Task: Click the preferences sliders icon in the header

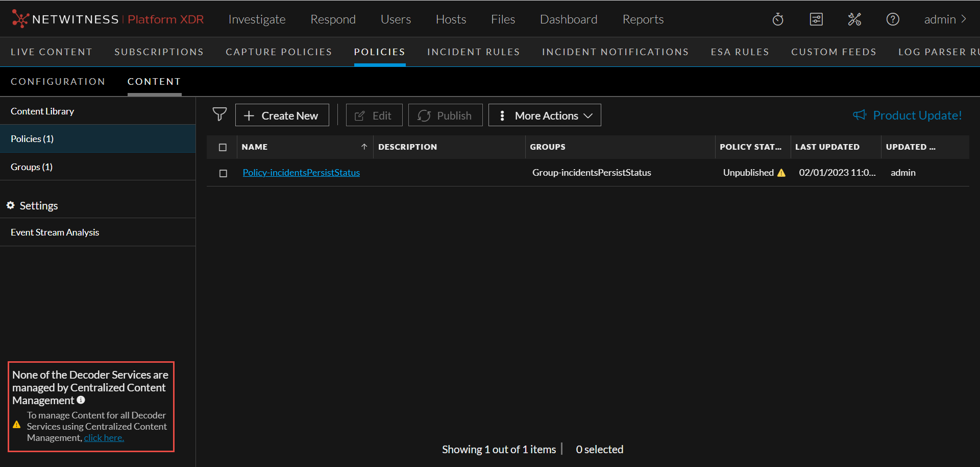Action: pyautogui.click(x=816, y=19)
